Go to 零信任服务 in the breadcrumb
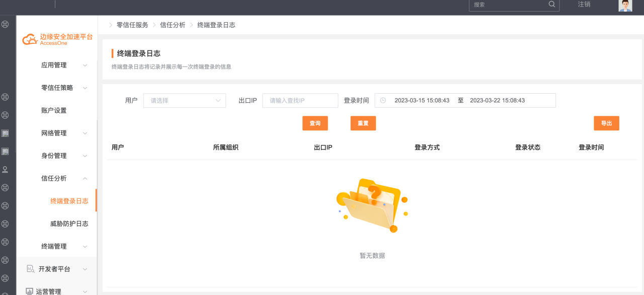This screenshot has height=295, width=644. 132,25
